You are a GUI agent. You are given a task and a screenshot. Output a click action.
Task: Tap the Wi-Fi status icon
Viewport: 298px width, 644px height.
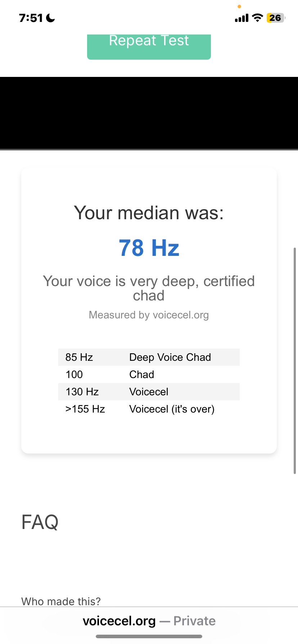pos(257,18)
